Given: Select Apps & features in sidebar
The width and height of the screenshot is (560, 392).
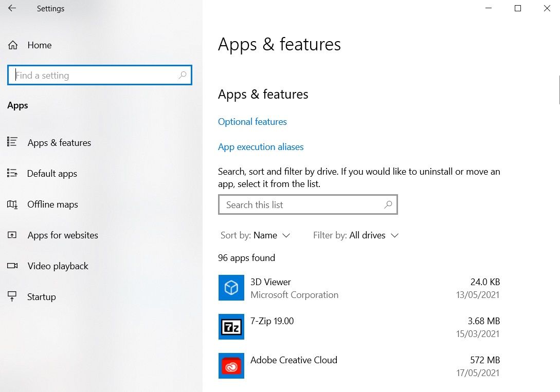Looking at the screenshot, I should click(x=59, y=143).
